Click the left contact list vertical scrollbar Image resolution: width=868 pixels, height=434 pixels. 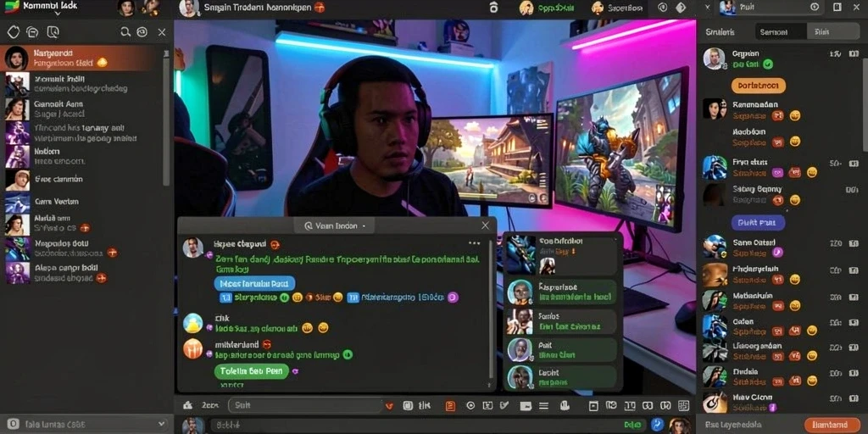[166, 116]
